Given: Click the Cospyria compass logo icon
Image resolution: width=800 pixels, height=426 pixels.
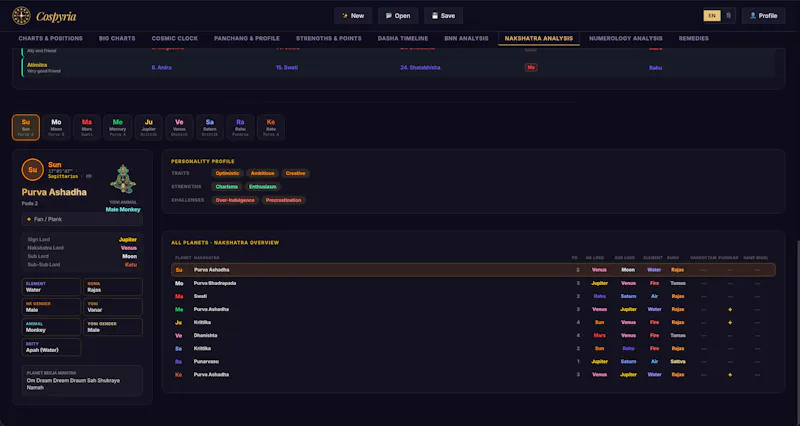Looking at the screenshot, I should tap(21, 16).
